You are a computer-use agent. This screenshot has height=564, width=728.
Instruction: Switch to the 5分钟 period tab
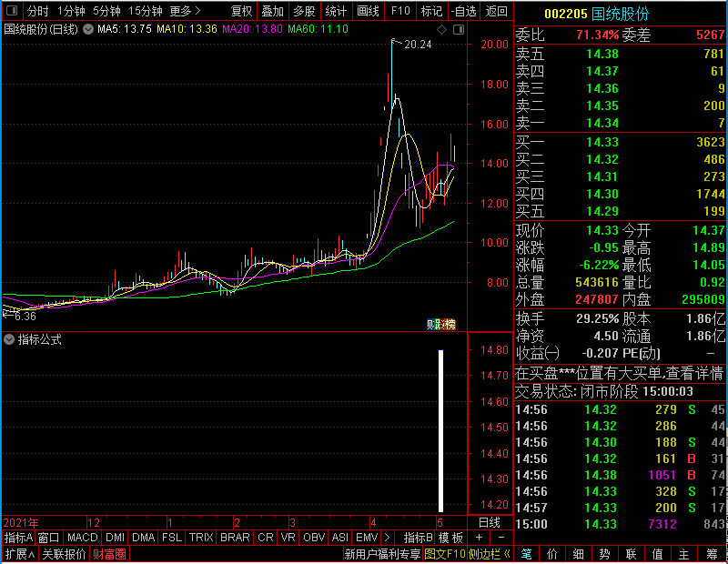pos(106,11)
